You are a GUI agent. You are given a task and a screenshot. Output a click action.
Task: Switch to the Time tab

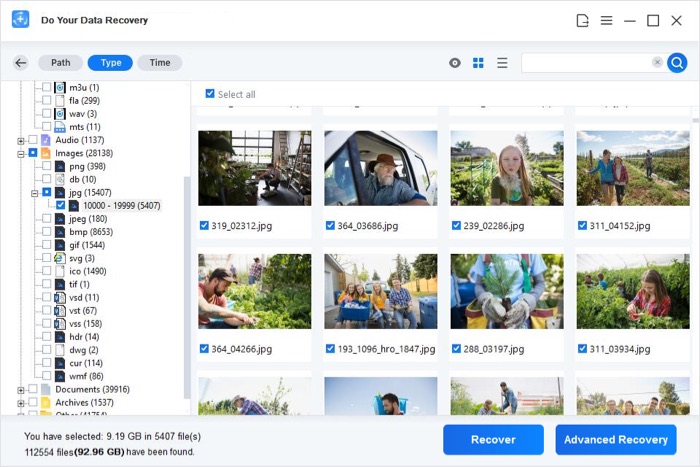click(x=160, y=63)
